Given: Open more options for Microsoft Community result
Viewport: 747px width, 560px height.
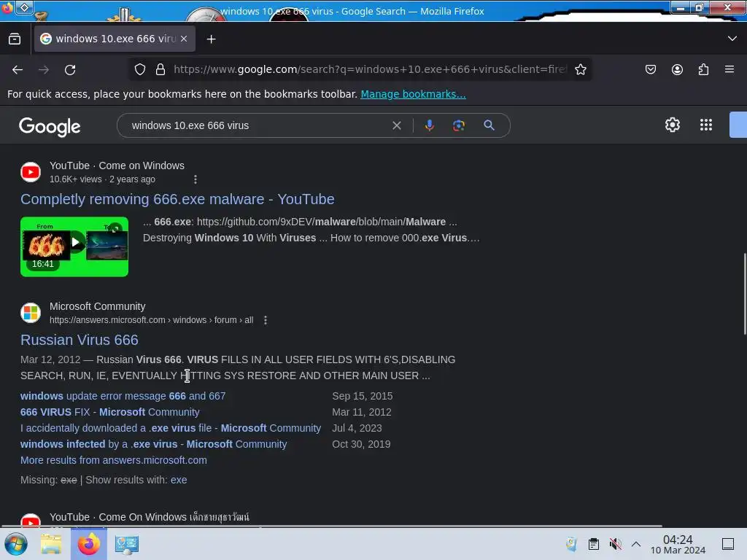Looking at the screenshot, I should pos(266,321).
